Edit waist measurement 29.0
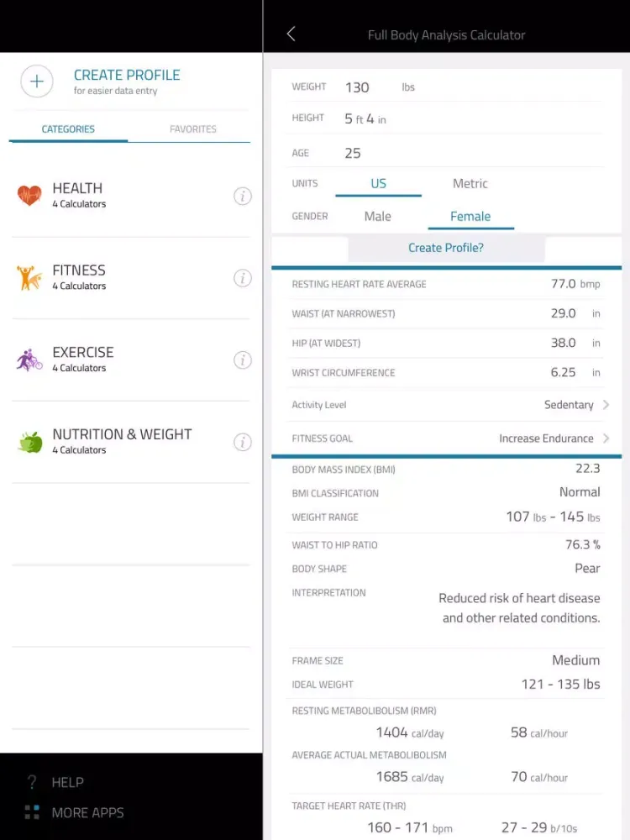This screenshot has height=840, width=630. click(x=563, y=312)
